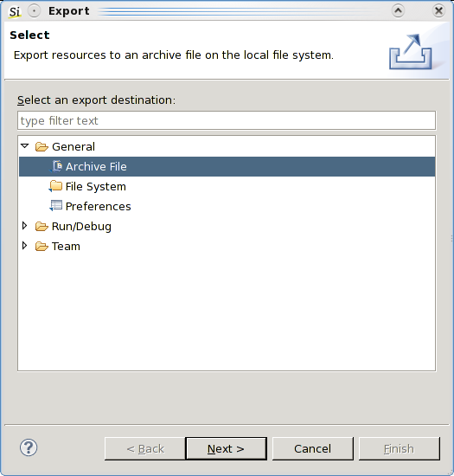The height and width of the screenshot is (476, 454).
Task: Open help with the question mark icon
Action: click(x=29, y=447)
